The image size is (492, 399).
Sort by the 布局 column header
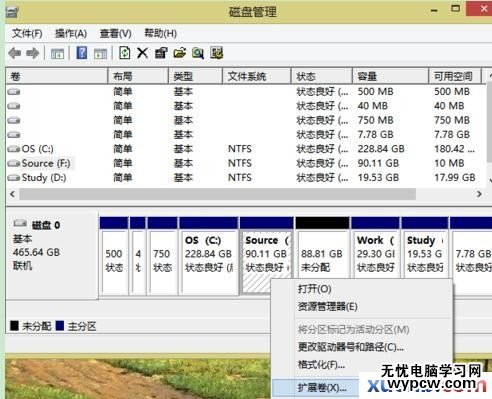pyautogui.click(x=138, y=76)
